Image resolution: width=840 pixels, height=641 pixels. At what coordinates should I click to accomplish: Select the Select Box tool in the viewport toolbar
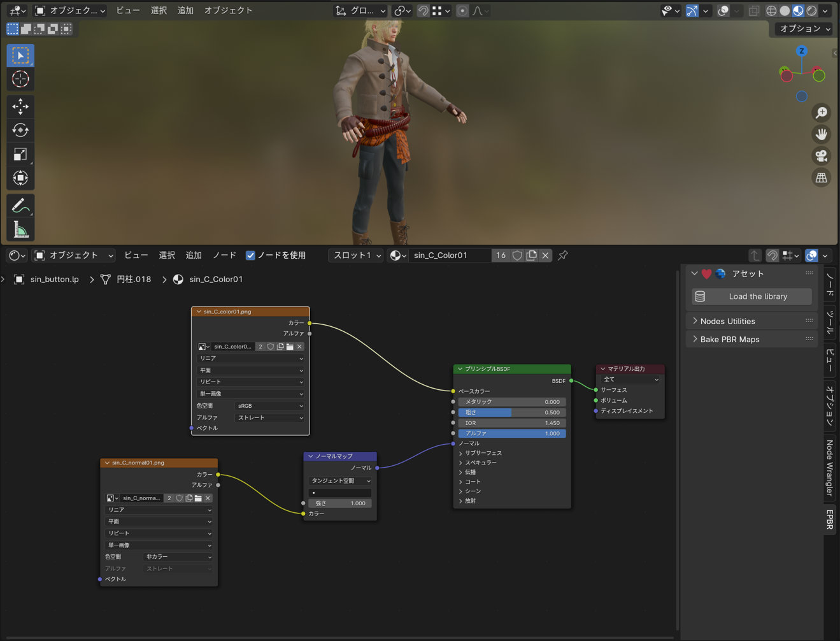point(20,55)
